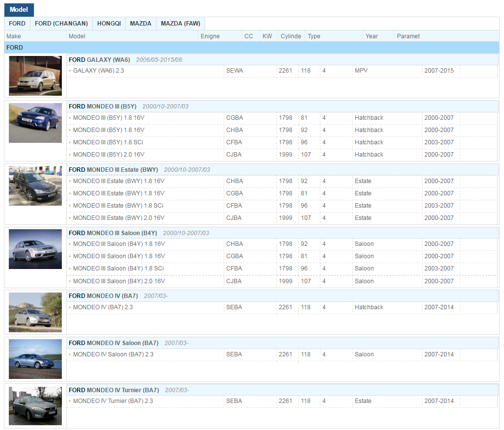Switch to the FORD make tab
The image size is (504, 430).
click(x=17, y=24)
